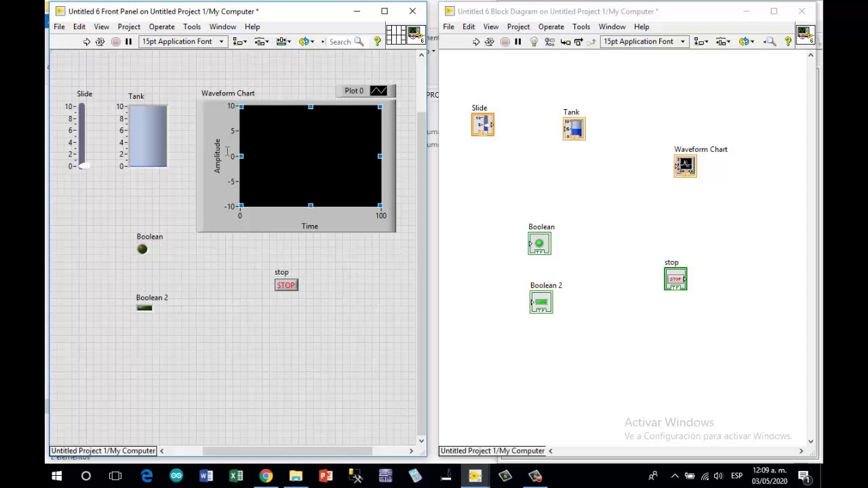Show Context Help in Front Panel
Viewport: 868px width, 488px height.
click(x=378, y=42)
